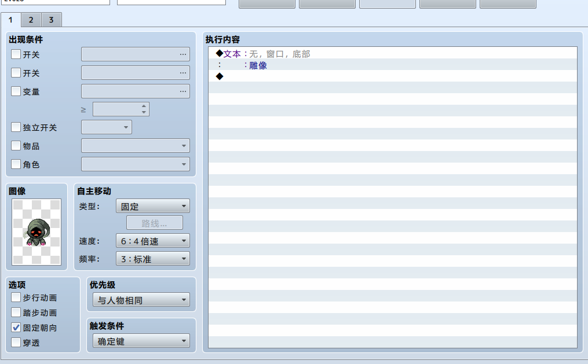Click the ellipsis in the first 开关 row

(x=182, y=54)
